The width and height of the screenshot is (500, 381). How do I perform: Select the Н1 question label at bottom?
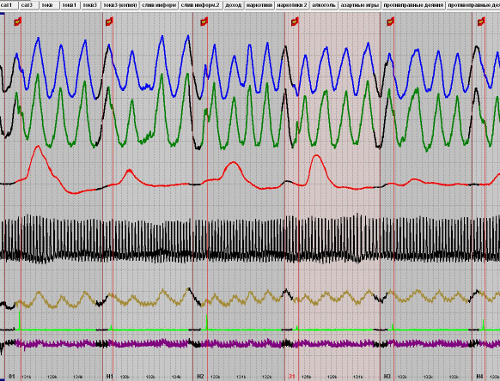[110, 376]
